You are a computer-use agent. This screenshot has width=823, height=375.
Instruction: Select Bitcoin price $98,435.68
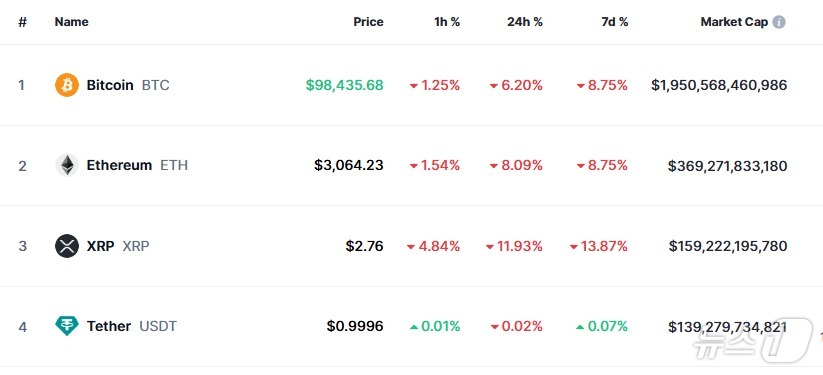pyautogui.click(x=345, y=85)
